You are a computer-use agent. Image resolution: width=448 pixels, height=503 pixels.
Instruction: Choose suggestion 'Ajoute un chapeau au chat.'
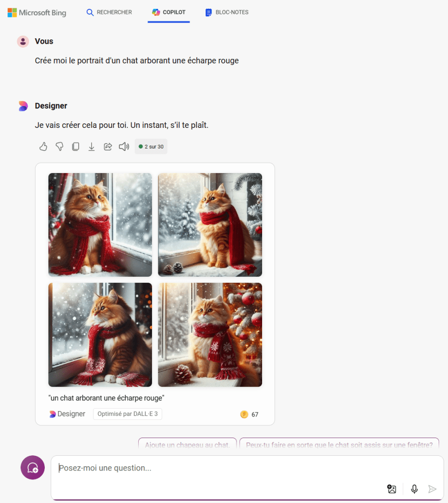point(187,444)
